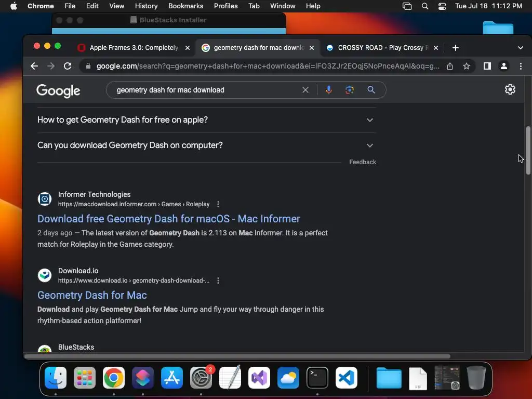Click the forward navigation arrow
The width and height of the screenshot is (532, 399).
point(51,66)
